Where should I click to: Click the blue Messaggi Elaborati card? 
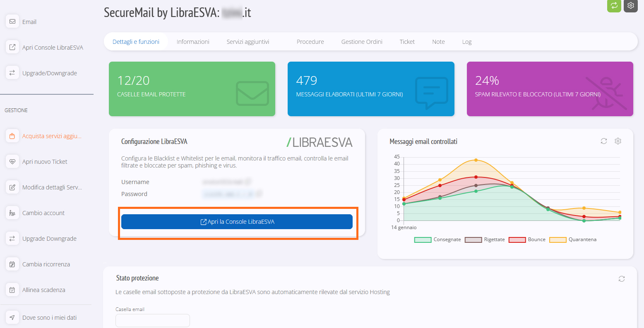[x=371, y=89]
